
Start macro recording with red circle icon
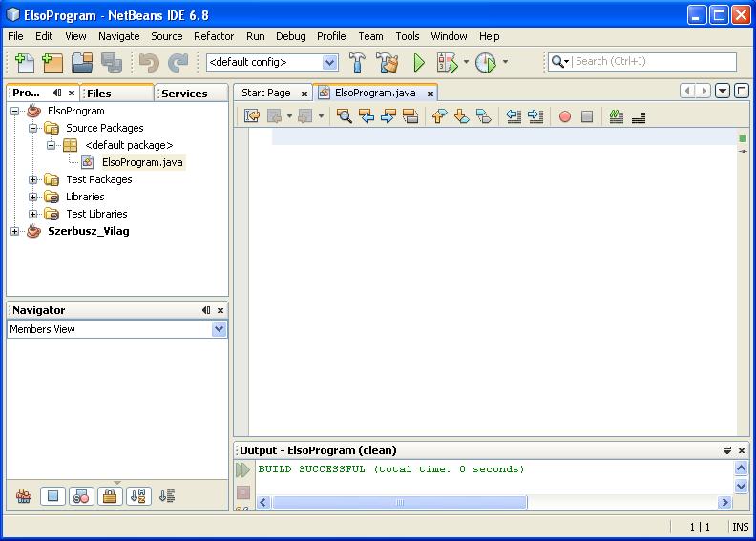coord(565,116)
